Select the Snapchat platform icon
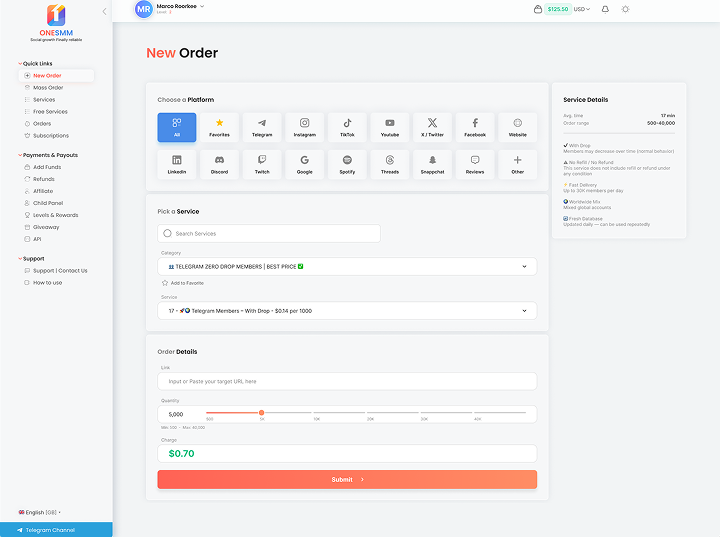Viewport: 720px width, 537px height. coord(433,164)
